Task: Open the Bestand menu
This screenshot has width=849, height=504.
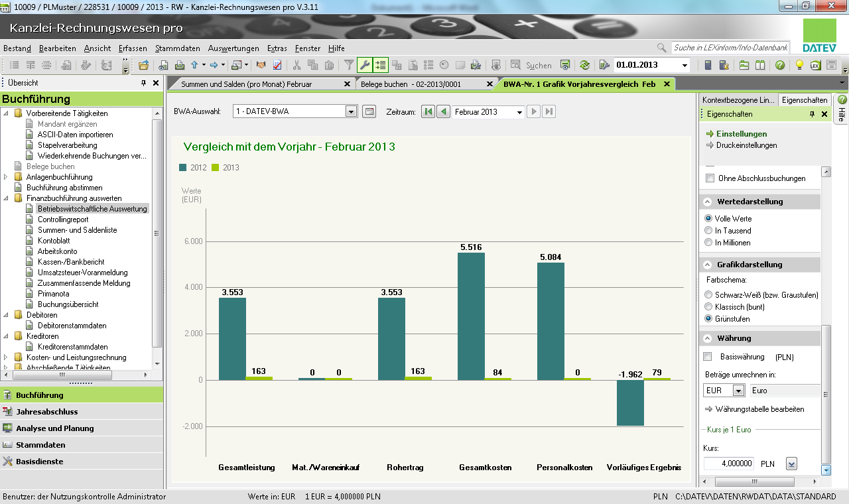Action: pos(17,48)
